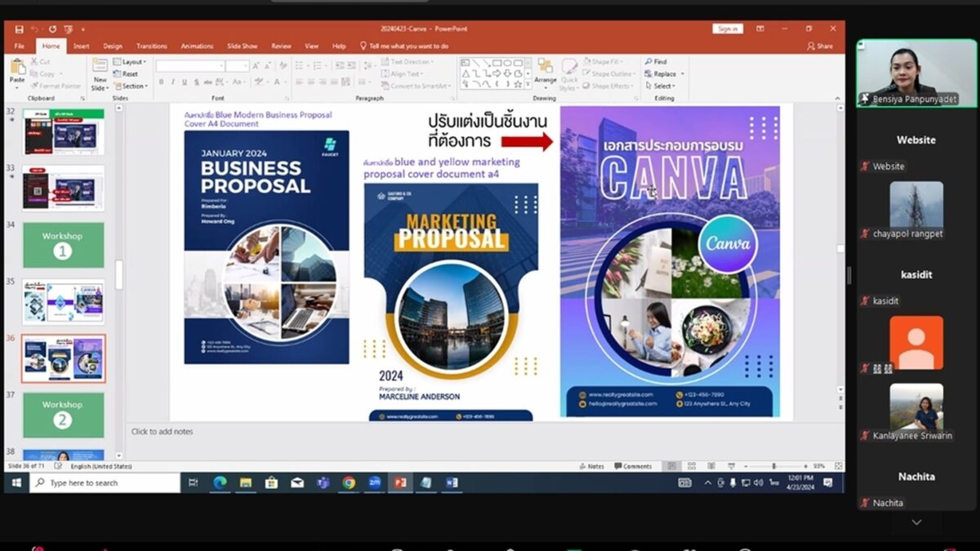Viewport: 980px width, 551px height.
Task: Select slide 37 Workshop 2 thumbnail
Action: pyautogui.click(x=64, y=415)
